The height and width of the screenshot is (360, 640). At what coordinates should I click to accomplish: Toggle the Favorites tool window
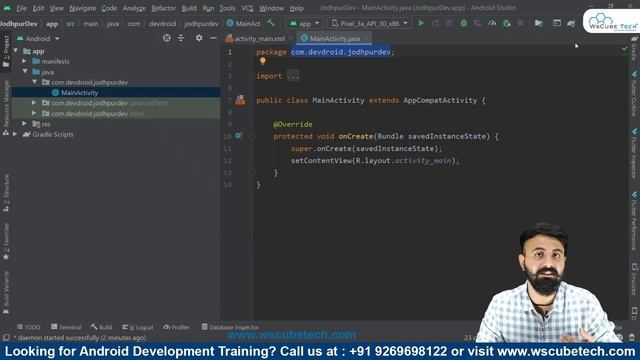point(6,242)
